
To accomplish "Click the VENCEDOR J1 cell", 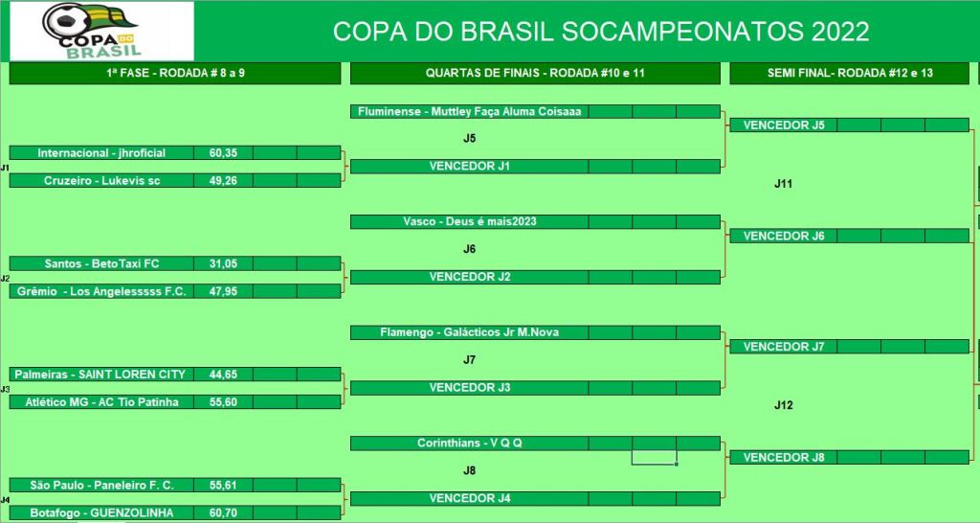I will 469,167.
